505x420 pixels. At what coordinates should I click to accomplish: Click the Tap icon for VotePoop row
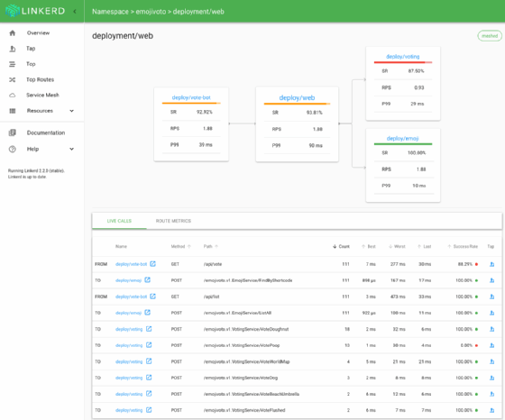point(491,345)
